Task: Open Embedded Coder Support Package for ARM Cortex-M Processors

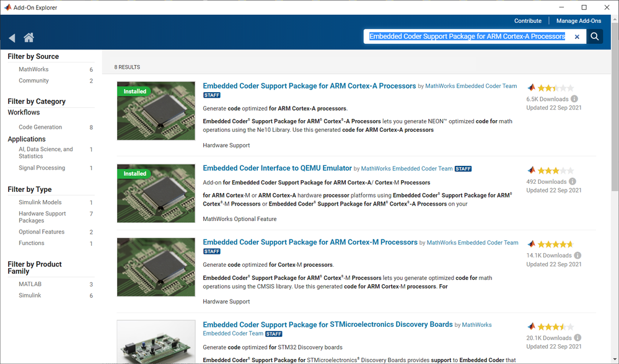Action: 310,242
